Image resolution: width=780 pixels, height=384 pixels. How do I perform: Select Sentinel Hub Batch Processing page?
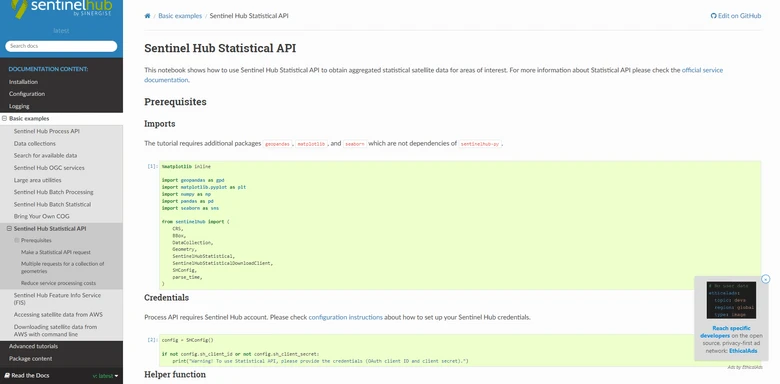[54, 192]
